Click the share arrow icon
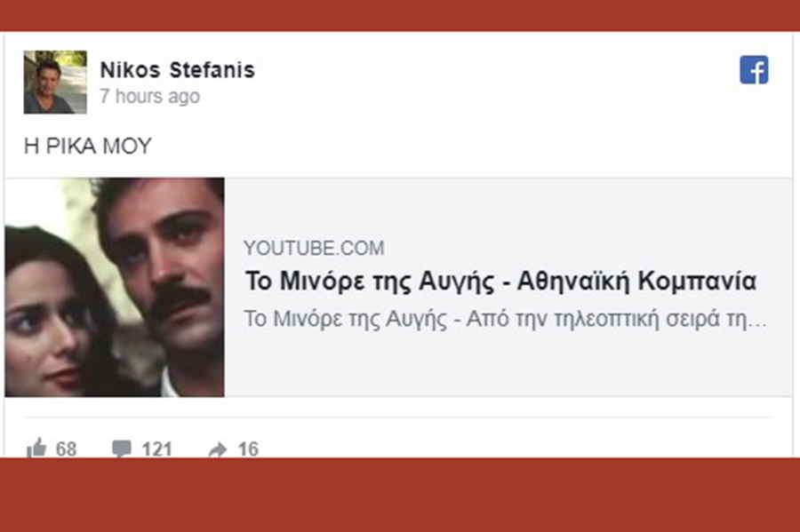 218,449
